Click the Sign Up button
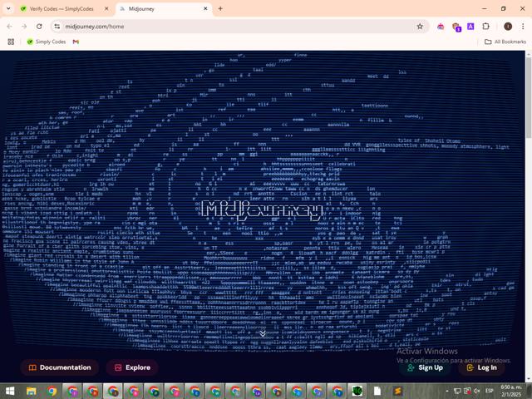 pyautogui.click(x=425, y=367)
